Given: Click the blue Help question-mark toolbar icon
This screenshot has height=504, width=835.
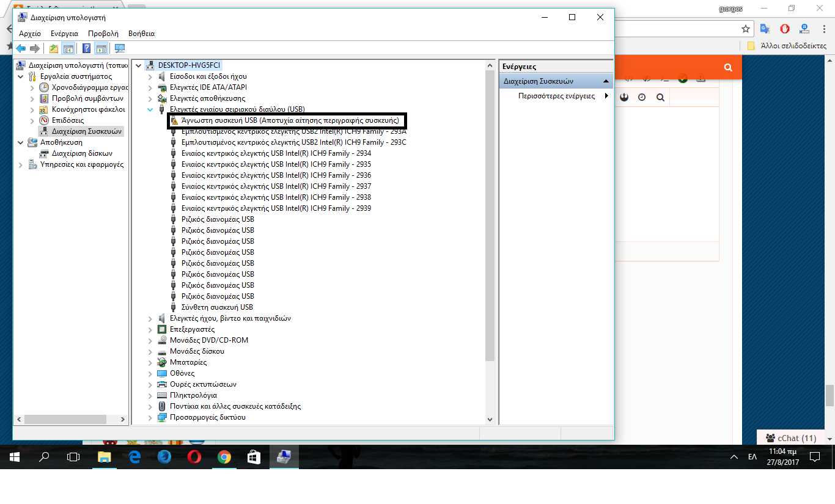Looking at the screenshot, I should coord(87,49).
